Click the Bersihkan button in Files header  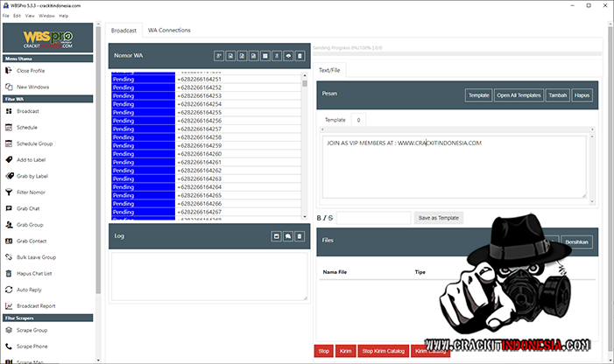coord(576,242)
